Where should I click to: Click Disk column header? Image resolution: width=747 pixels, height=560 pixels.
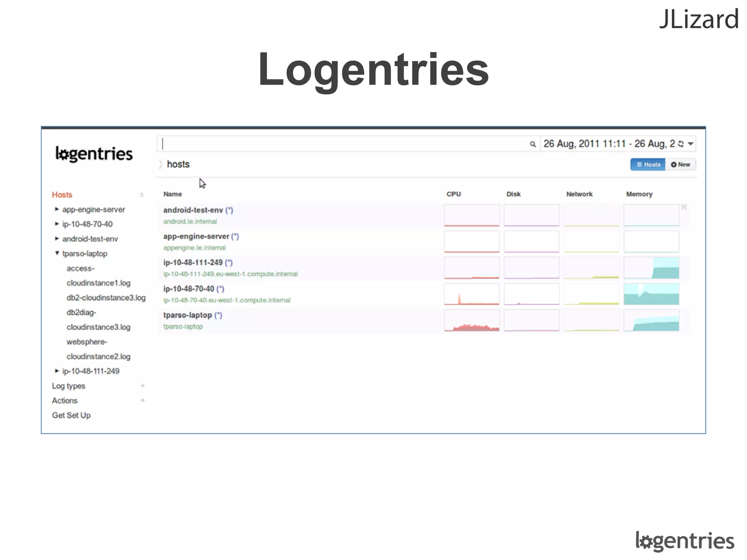click(x=514, y=194)
